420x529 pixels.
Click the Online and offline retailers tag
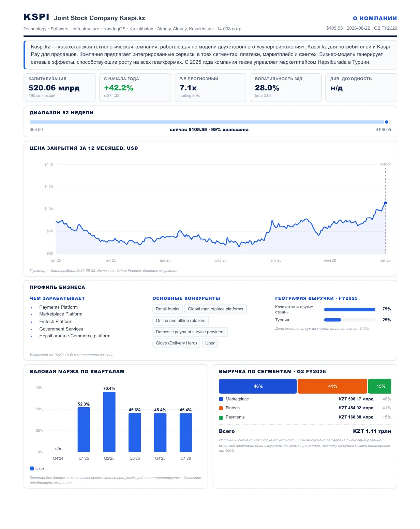coord(180,321)
